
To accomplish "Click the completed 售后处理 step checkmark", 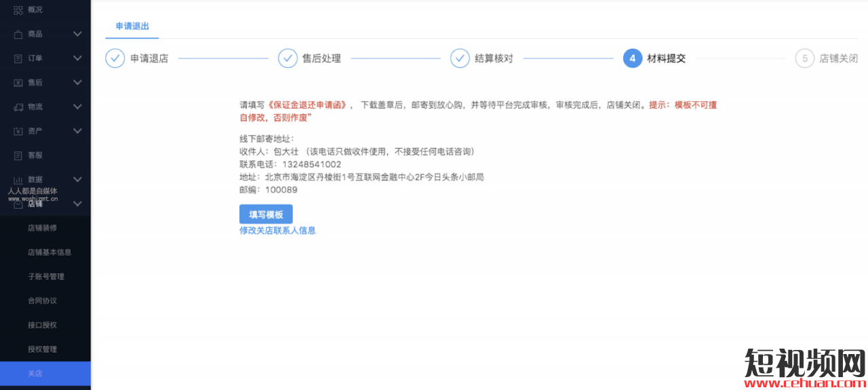I will [288, 58].
